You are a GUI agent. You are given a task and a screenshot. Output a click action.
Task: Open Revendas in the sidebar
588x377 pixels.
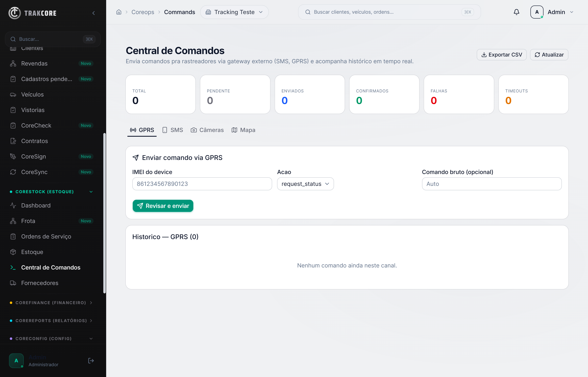click(x=51, y=63)
